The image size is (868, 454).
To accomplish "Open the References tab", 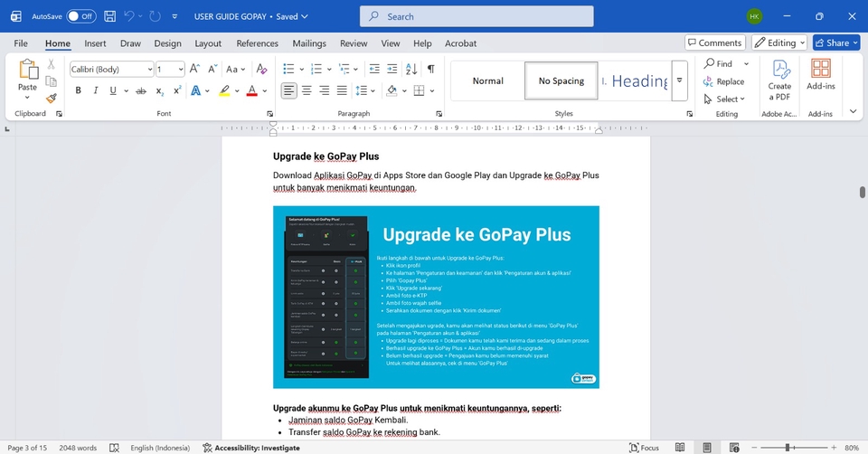I will [x=257, y=43].
